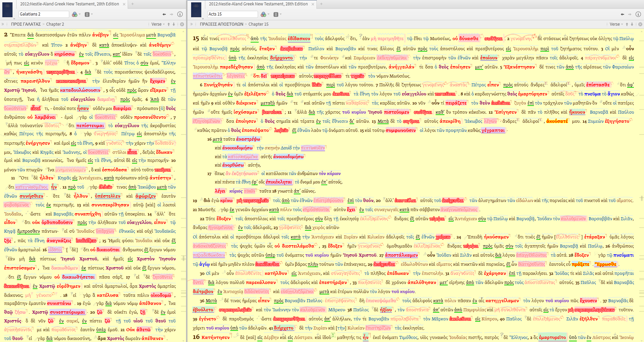Viewport: 644px width, 342px height.
Task: Show resource information for Galatians panel
Action: [180, 14]
